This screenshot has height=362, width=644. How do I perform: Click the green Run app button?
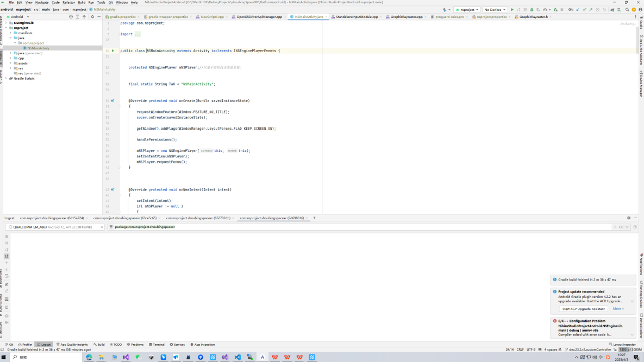(x=512, y=10)
